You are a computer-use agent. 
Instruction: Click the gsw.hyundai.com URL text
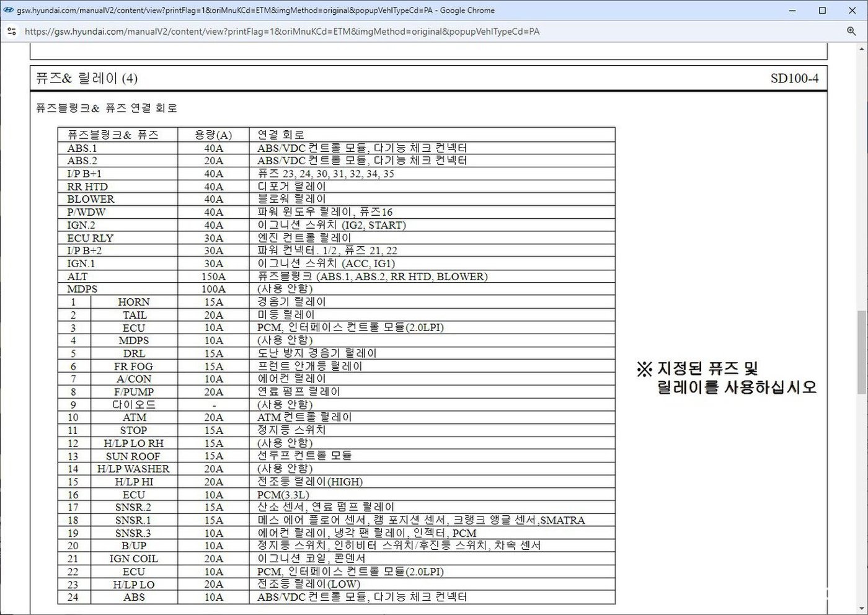[x=281, y=31]
